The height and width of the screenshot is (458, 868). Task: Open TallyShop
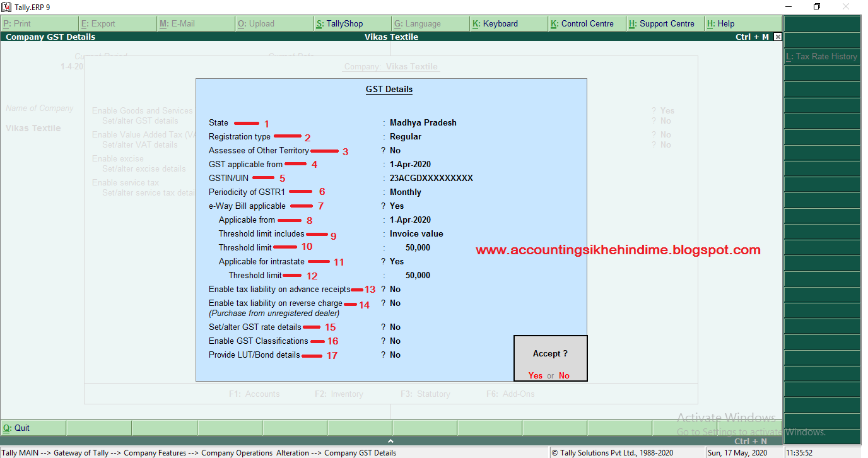[353, 23]
